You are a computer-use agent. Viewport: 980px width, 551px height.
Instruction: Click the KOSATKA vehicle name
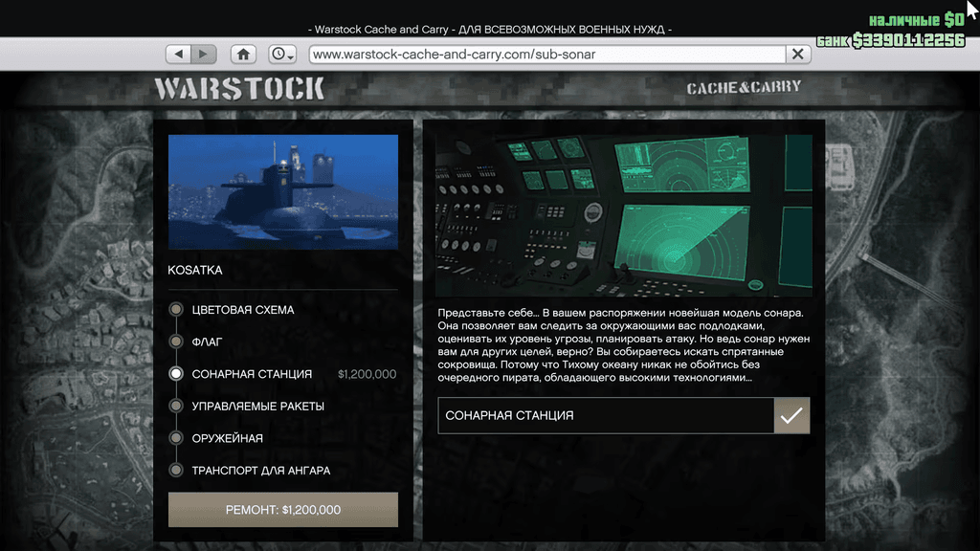[x=195, y=271]
